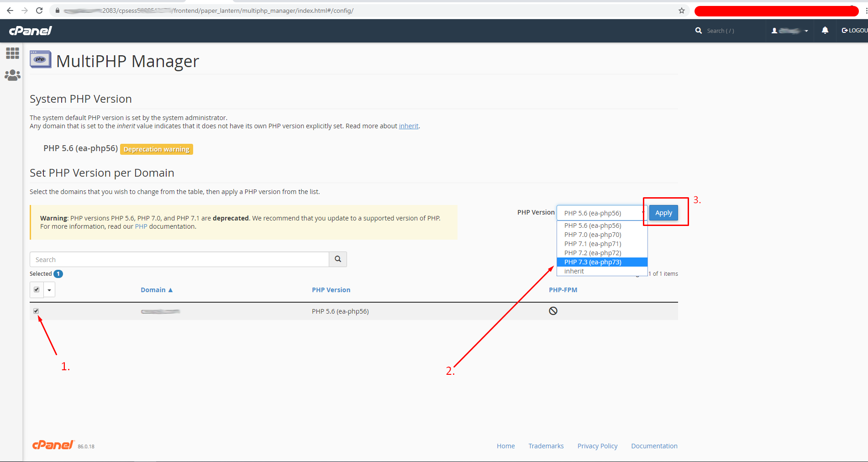The height and width of the screenshot is (462, 868).
Task: Reload the page with the refresh icon
Action: [x=39, y=10]
